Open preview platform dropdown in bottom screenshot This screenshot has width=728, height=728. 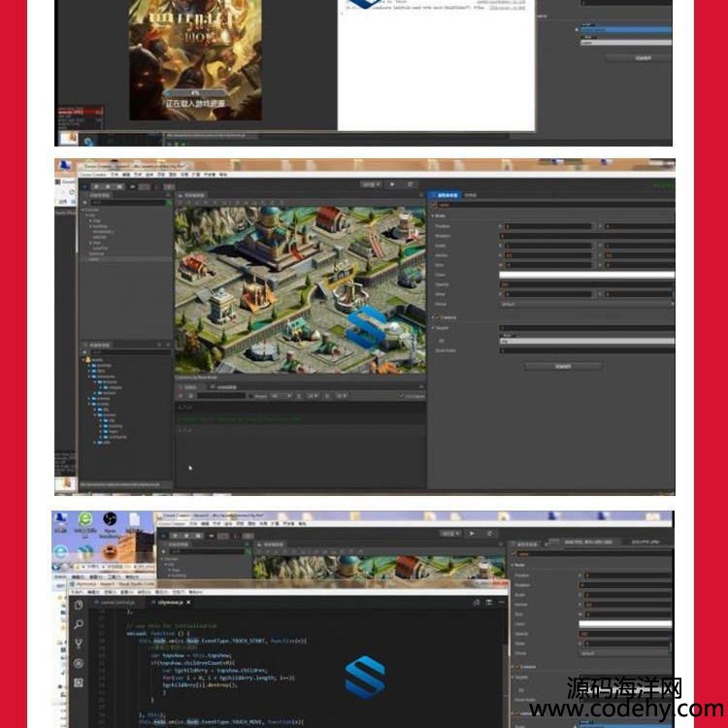click(450, 534)
